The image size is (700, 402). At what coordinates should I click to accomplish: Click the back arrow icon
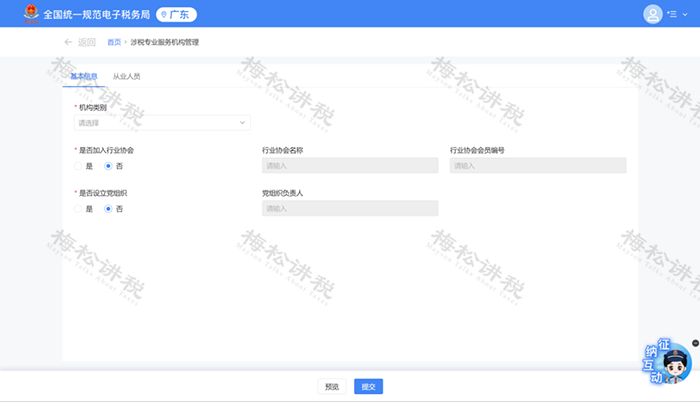pos(68,42)
